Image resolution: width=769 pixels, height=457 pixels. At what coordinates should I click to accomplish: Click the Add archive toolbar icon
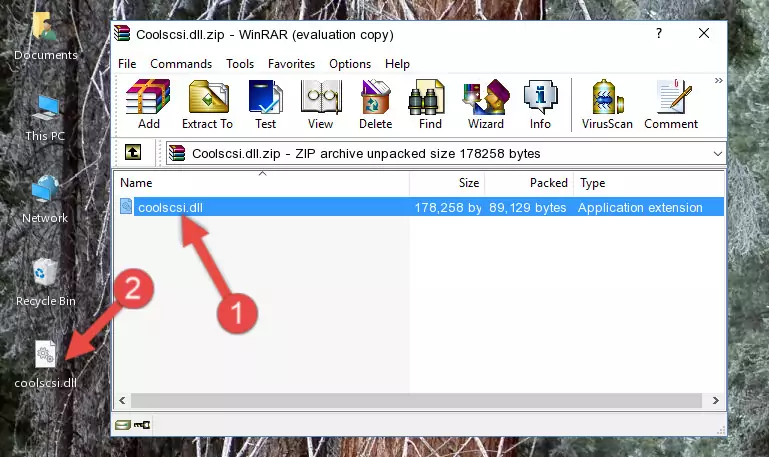148,104
